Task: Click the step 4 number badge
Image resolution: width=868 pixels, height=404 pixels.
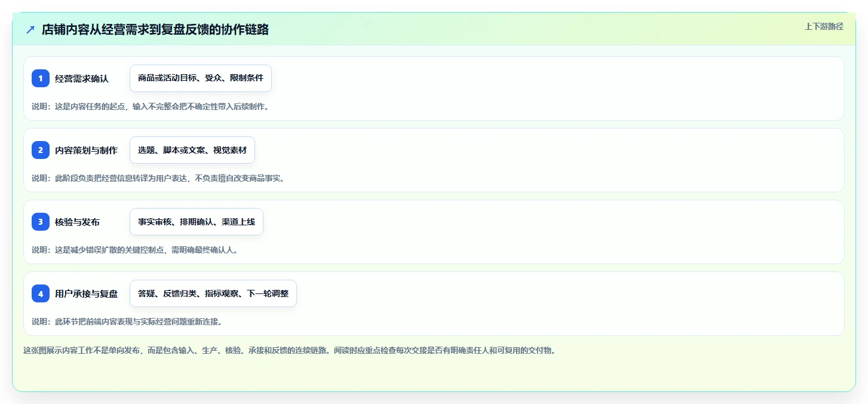Action: [41, 293]
